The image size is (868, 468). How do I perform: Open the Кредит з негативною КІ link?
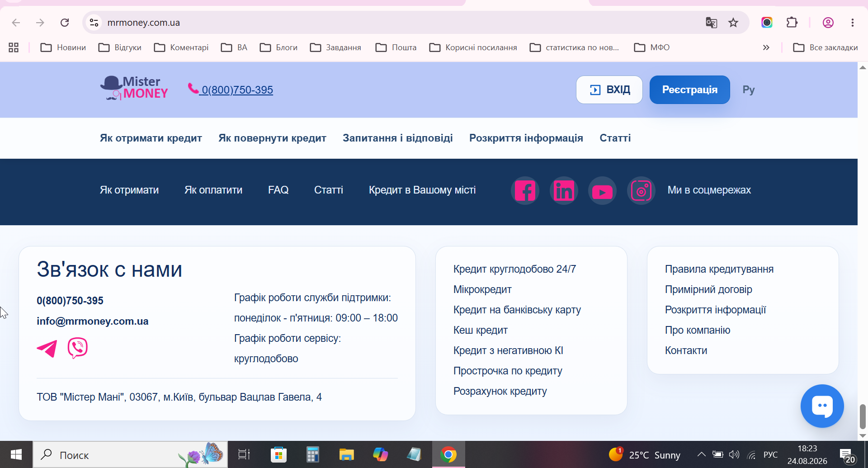click(508, 350)
